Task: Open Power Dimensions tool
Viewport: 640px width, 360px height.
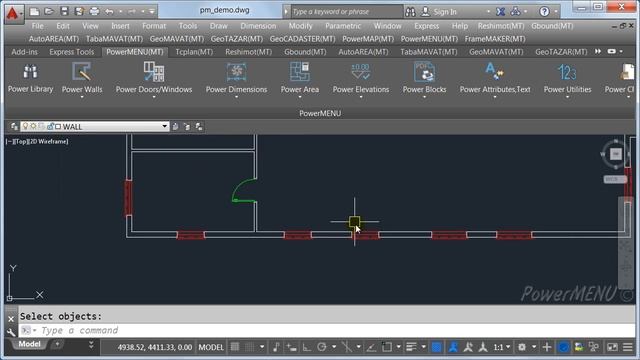Action: [x=236, y=79]
